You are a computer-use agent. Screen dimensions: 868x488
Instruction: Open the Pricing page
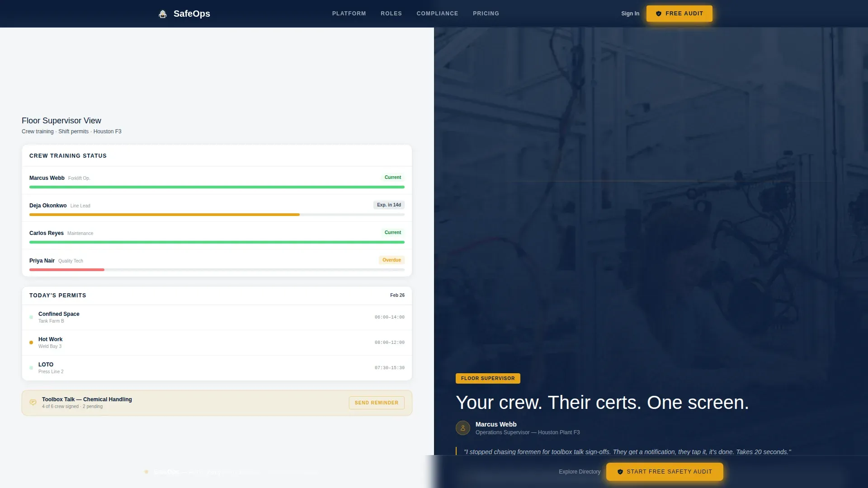[x=486, y=14]
